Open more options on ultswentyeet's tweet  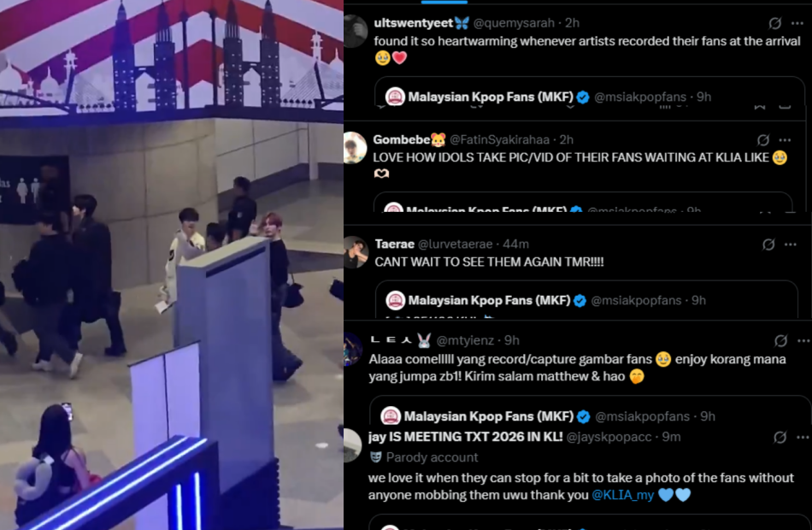[797, 23]
